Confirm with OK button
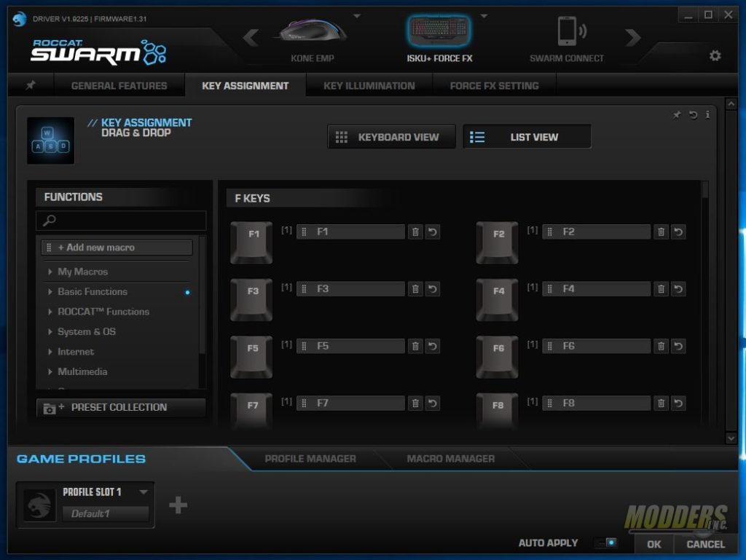The width and height of the screenshot is (746, 560). pos(653,544)
